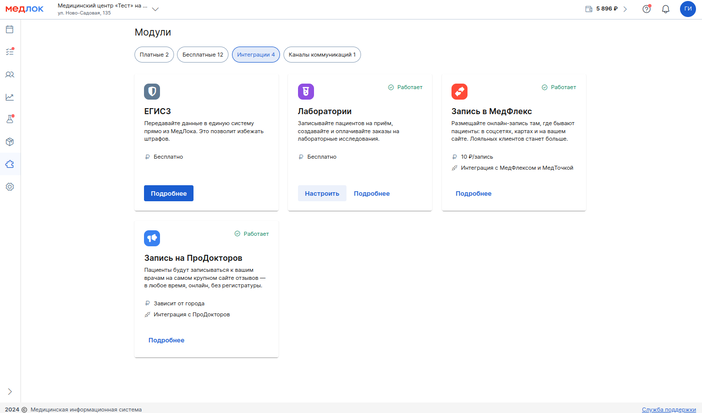702x413 pixels.
Task: Open the laboratory flask sidebar icon
Action: [9, 119]
